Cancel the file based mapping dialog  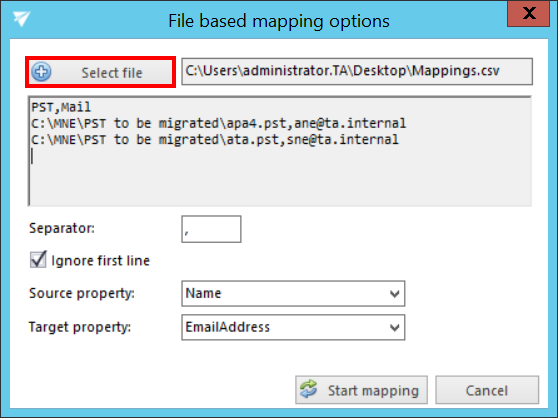tap(487, 390)
